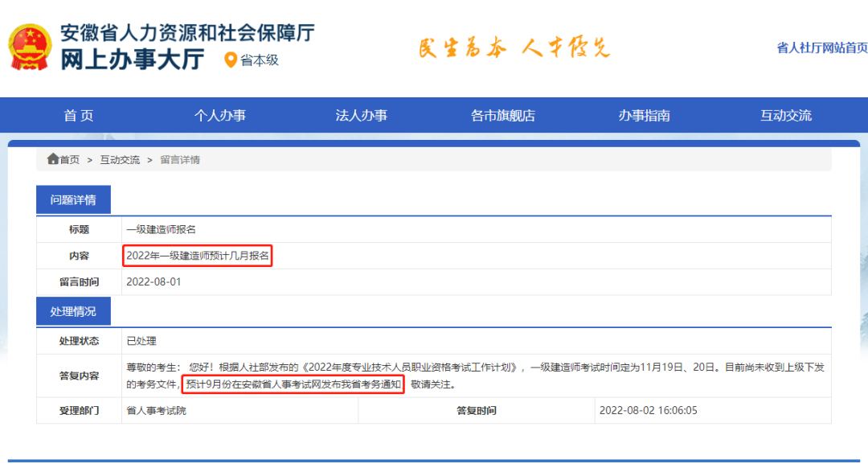Click the national emblem logo
This screenshot has width=868, height=468.
(29, 47)
